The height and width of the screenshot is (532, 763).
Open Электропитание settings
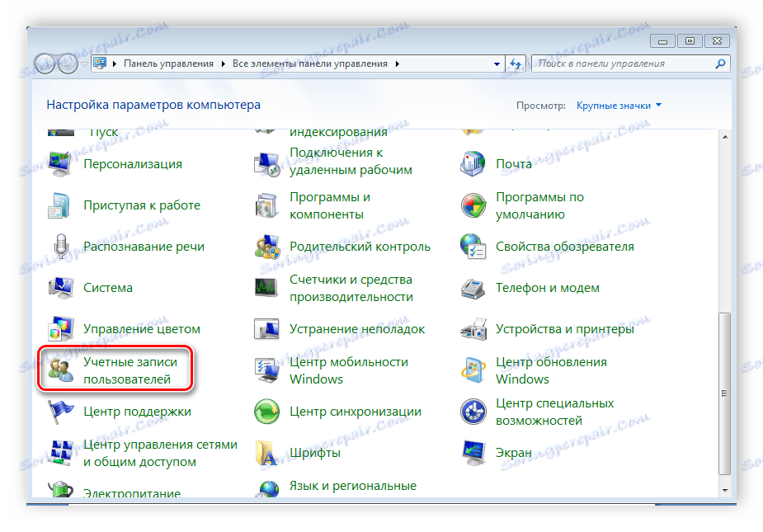pos(133,492)
